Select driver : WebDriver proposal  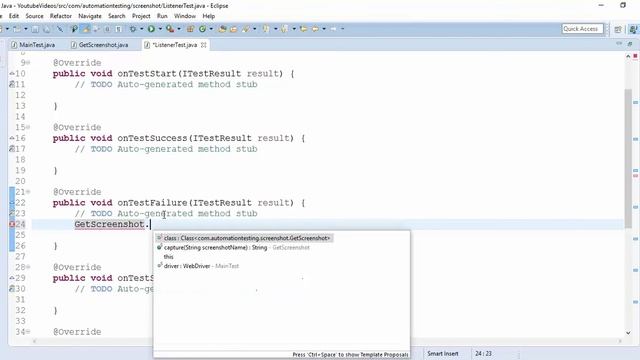click(x=198, y=266)
